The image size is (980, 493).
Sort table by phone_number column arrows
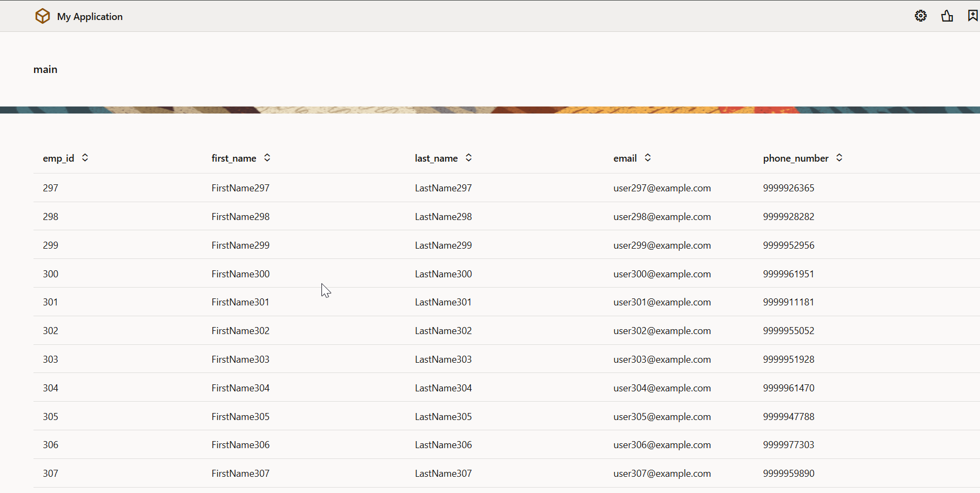pyautogui.click(x=839, y=158)
